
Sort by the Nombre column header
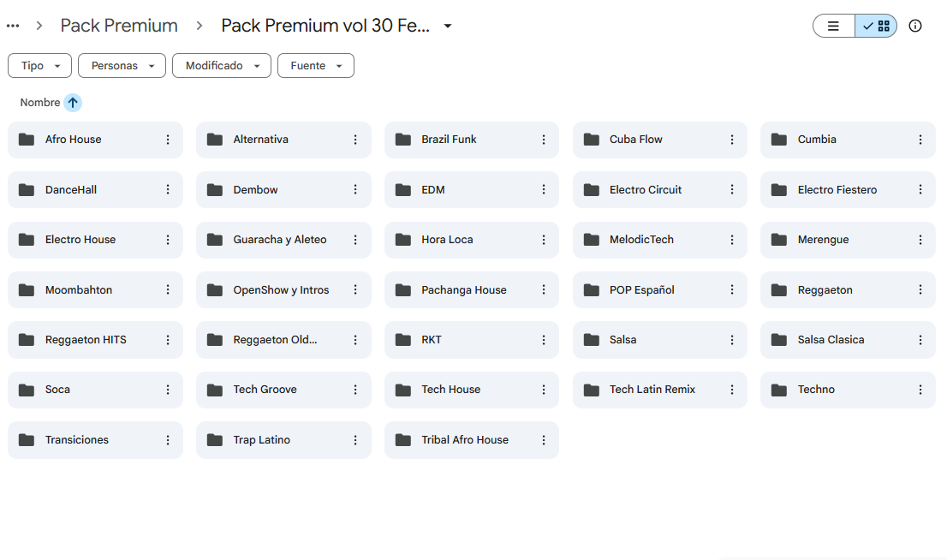tap(40, 103)
